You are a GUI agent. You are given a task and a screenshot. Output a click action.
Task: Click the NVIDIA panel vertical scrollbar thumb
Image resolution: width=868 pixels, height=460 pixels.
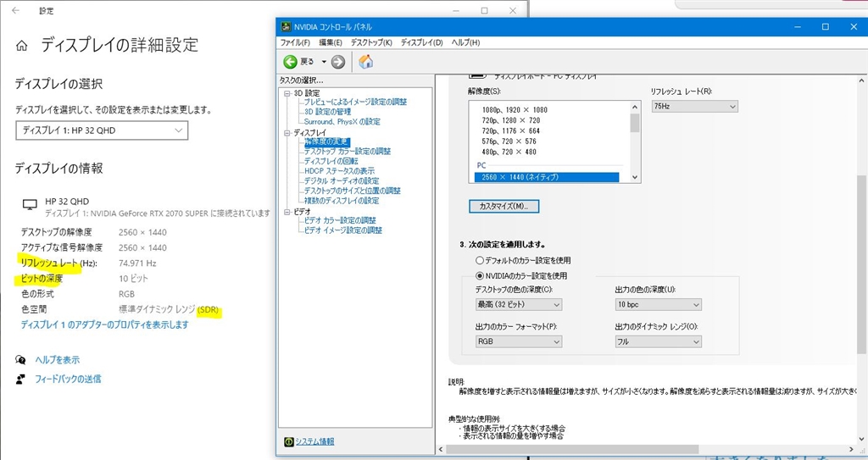(x=861, y=264)
